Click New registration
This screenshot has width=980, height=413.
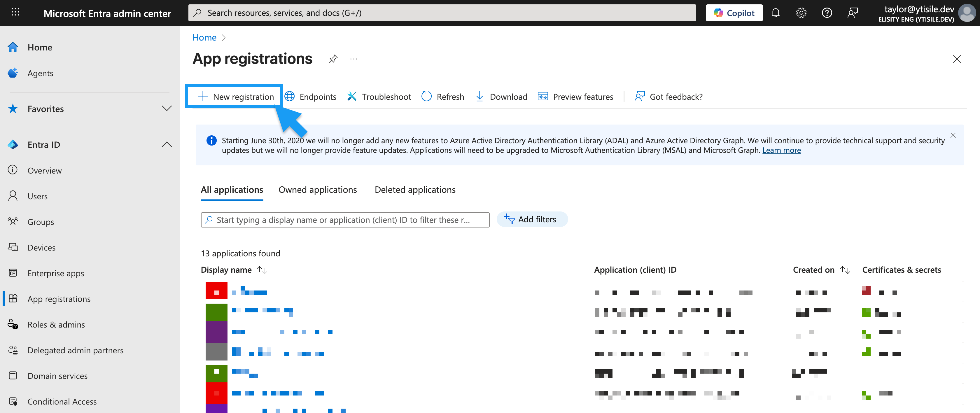(x=235, y=97)
